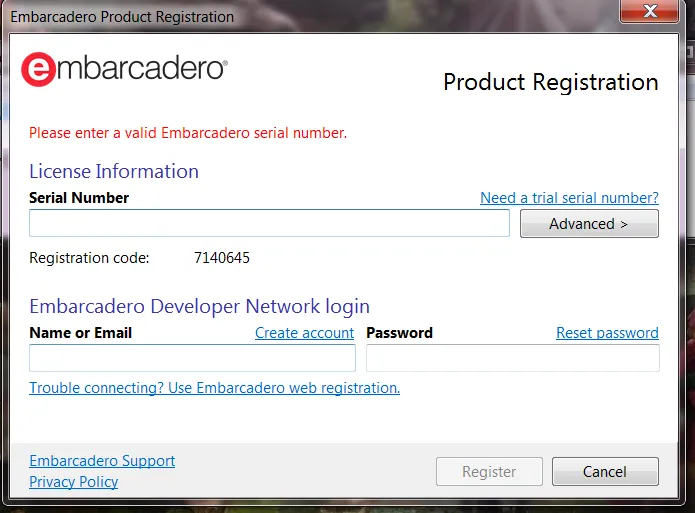Open the 'Need a trial serial number?' link
The width and height of the screenshot is (695, 513).
click(569, 198)
